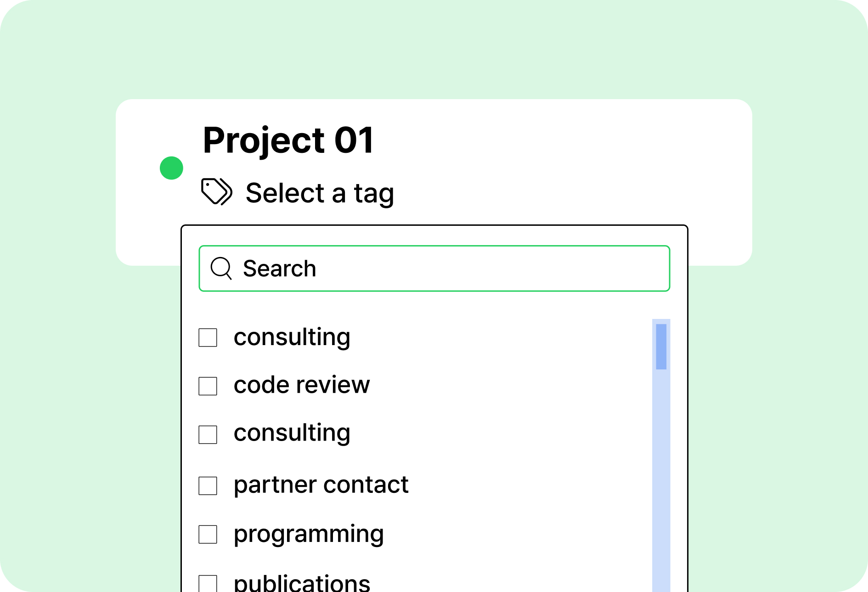The height and width of the screenshot is (592, 868).
Task: Choose the partner contact tag label
Action: tap(321, 485)
